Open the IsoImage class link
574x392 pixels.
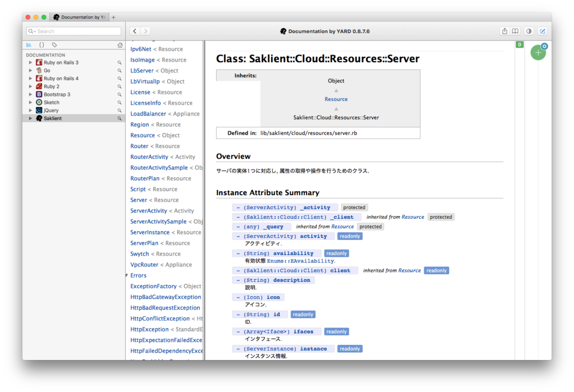coord(142,60)
